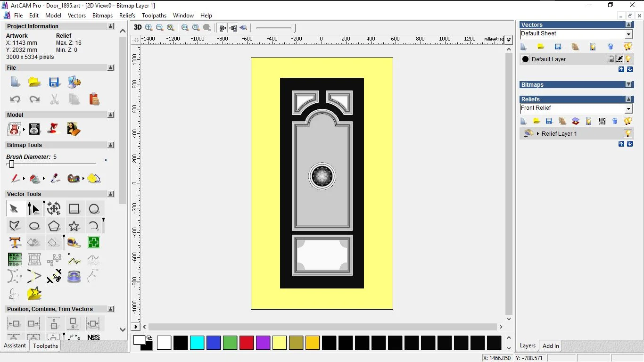Select the Create Polygon vector tool
Image resolution: width=644 pixels, height=362 pixels.
click(x=54, y=226)
